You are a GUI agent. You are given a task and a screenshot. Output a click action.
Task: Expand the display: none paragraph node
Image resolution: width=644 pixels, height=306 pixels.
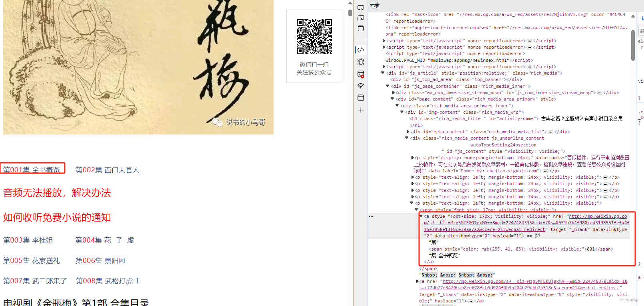pos(413,158)
